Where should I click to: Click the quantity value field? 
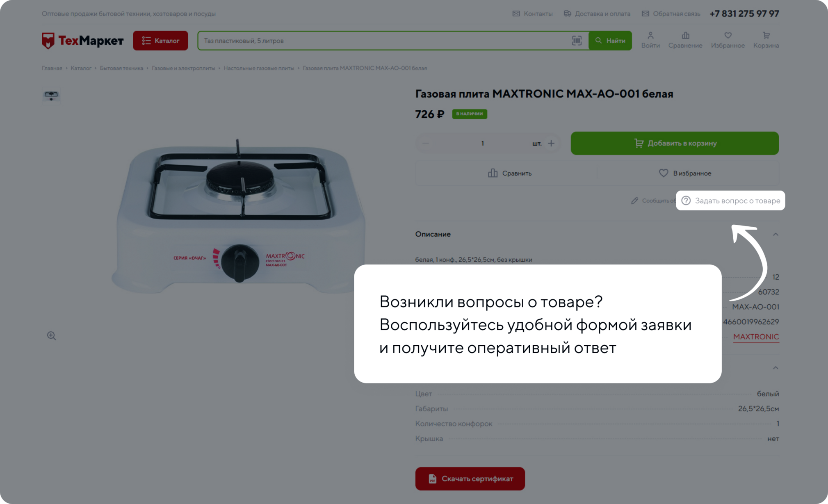point(482,143)
